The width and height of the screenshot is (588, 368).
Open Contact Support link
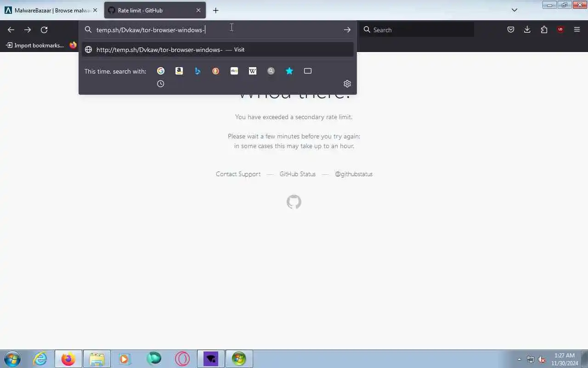(x=238, y=174)
